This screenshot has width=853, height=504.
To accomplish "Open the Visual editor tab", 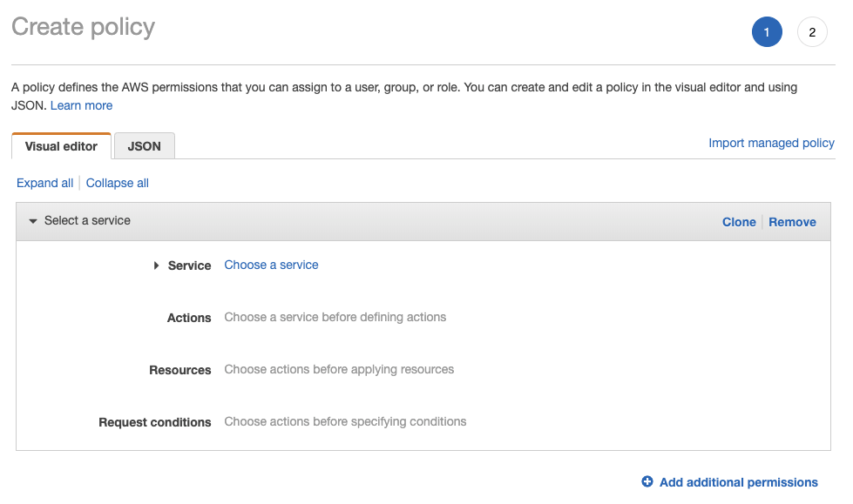I will click(61, 146).
